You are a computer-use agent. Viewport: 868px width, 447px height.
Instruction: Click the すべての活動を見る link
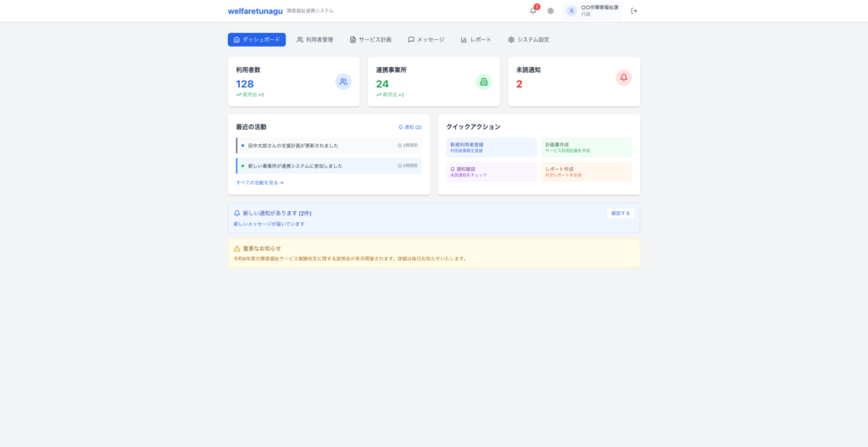click(x=259, y=182)
